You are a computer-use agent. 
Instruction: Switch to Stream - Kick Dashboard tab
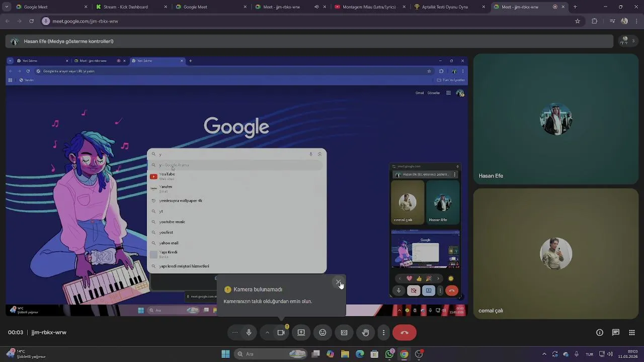[x=131, y=7]
